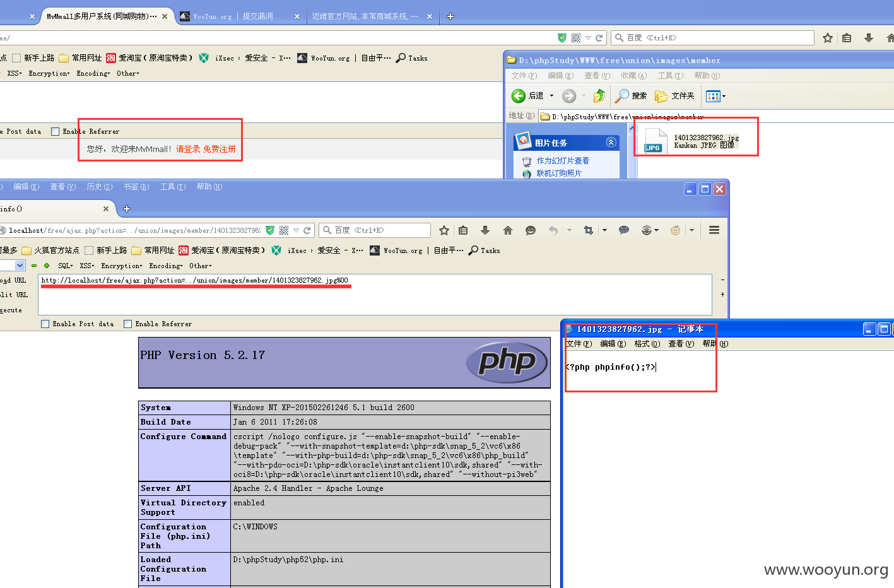Screen dimensions: 894x588
Task: Enable Post data checkbox in the phpinfo browser HackBar
Action: (x=45, y=324)
